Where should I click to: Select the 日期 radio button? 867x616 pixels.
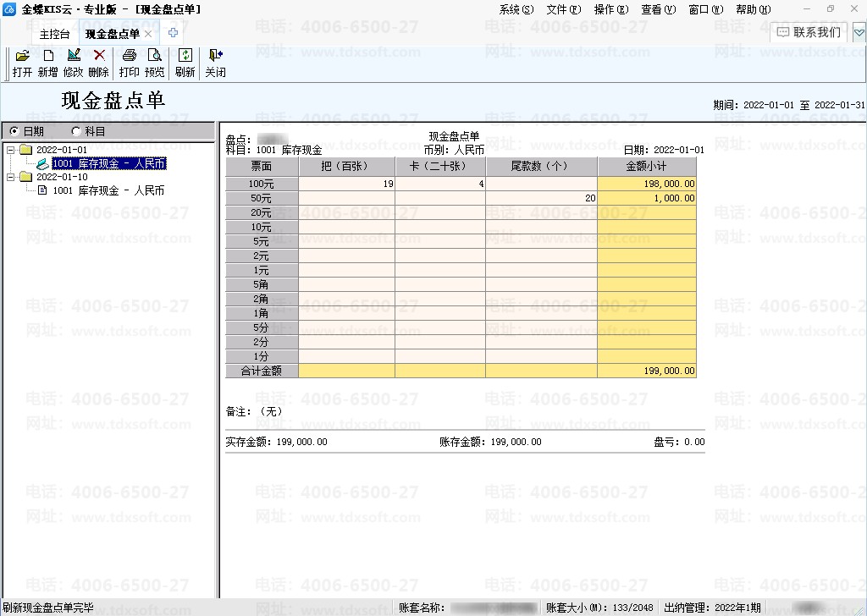click(x=14, y=131)
